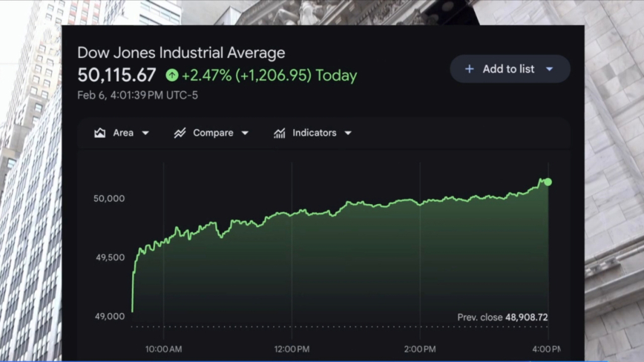Open the Compare dropdown arrow
The height and width of the screenshot is (362, 644).
point(245,133)
